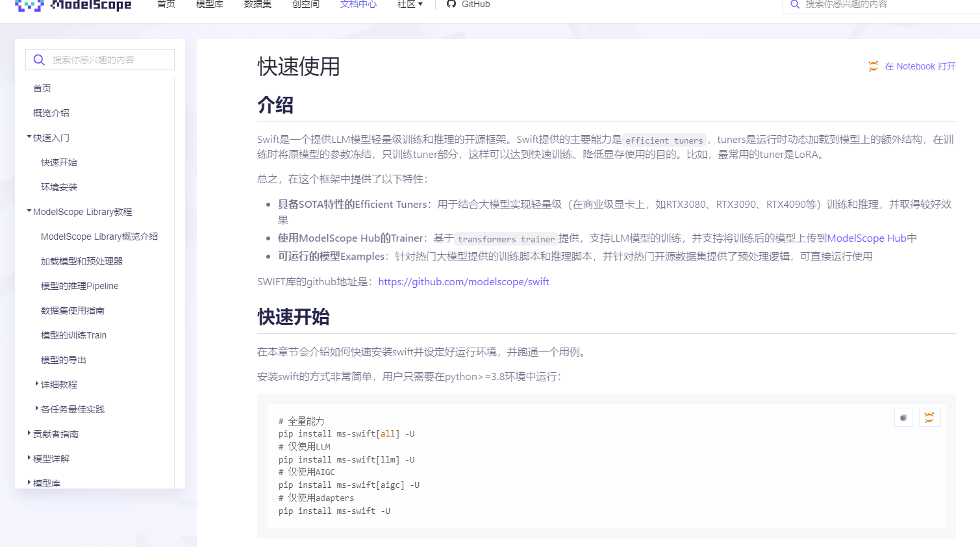Open 模型的训练Train item
This screenshot has height=547, width=980.
click(x=73, y=335)
